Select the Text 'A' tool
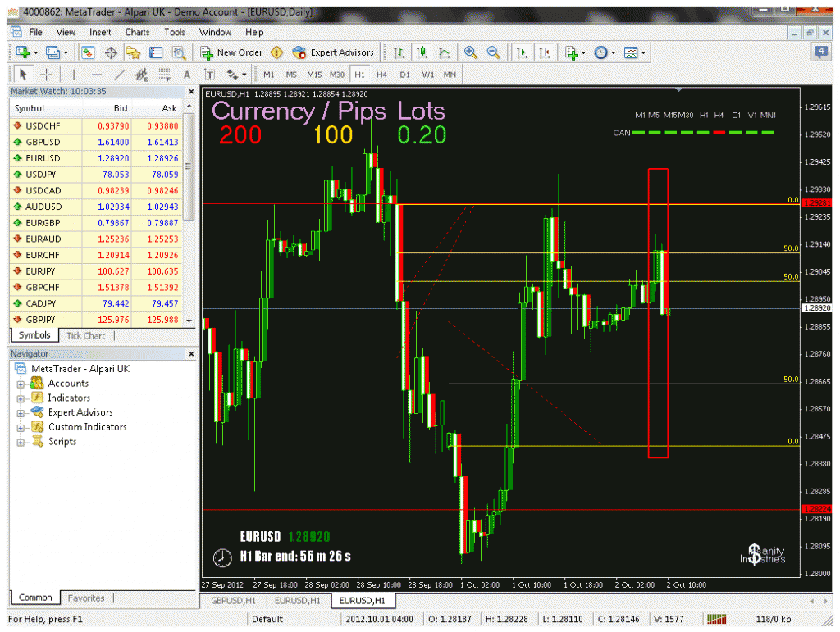 coord(187,75)
